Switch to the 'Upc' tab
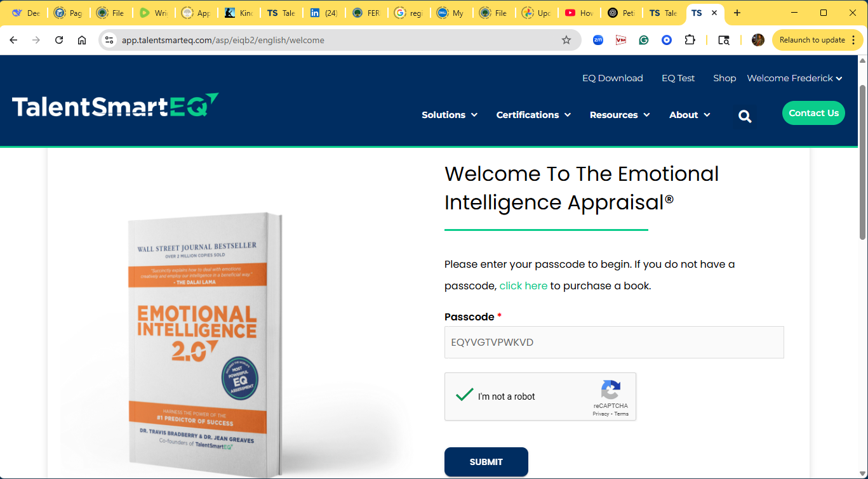868x479 pixels. pyautogui.click(x=536, y=13)
